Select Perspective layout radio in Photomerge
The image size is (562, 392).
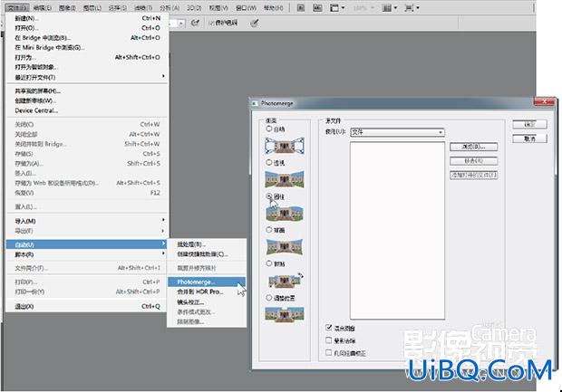click(x=269, y=163)
